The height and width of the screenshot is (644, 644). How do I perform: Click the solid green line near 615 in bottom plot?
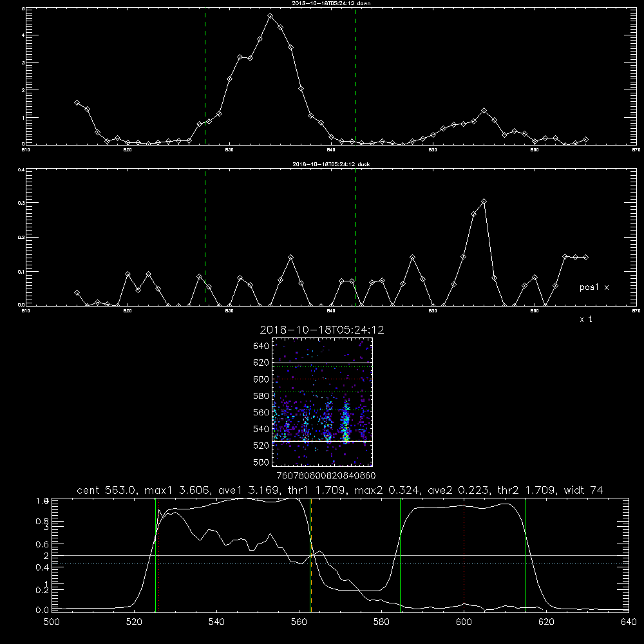[526, 555]
